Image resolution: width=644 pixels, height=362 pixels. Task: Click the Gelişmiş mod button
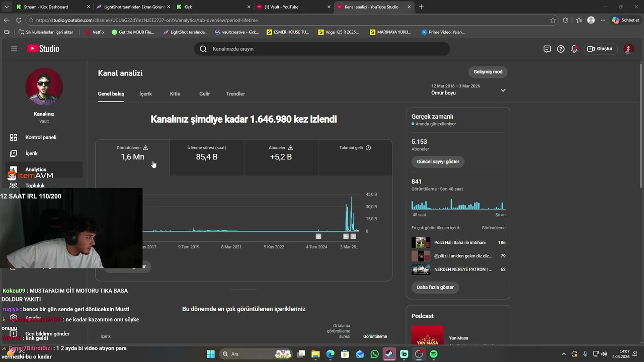(488, 72)
